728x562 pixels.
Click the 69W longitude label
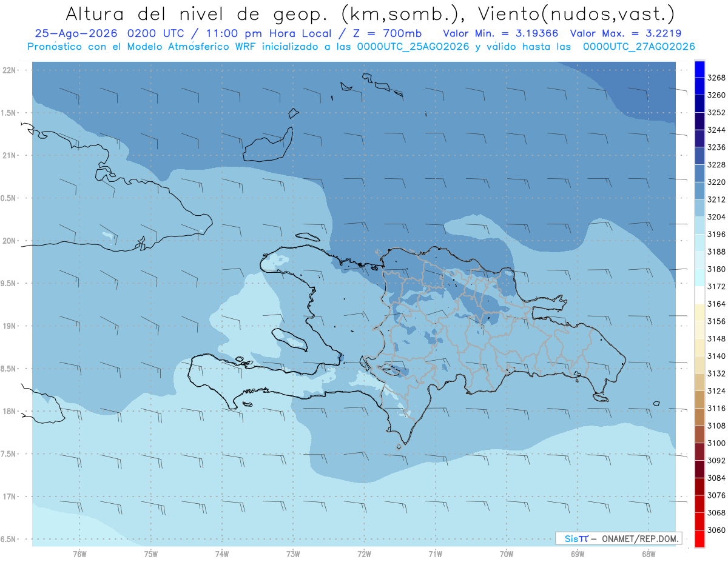(578, 554)
